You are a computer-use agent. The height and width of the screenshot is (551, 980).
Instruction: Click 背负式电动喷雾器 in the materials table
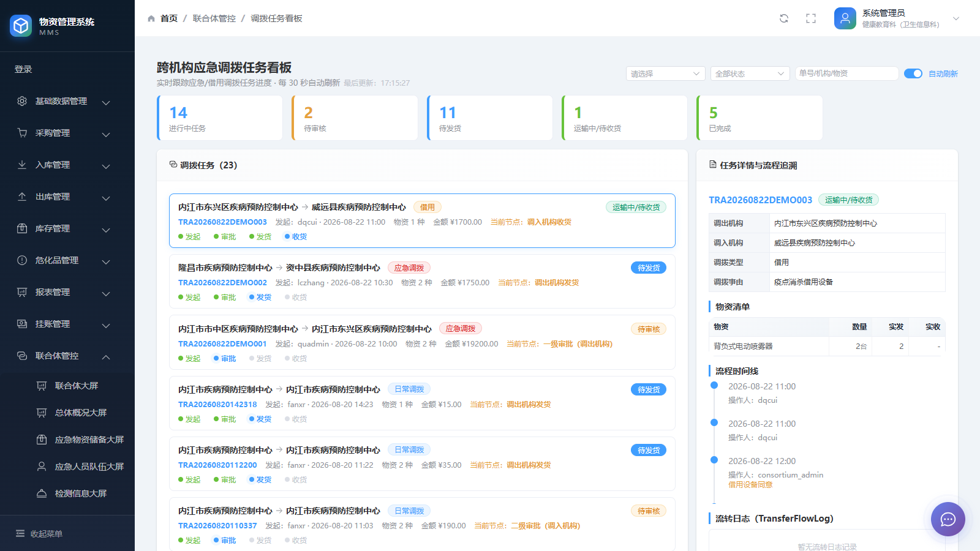click(x=743, y=346)
